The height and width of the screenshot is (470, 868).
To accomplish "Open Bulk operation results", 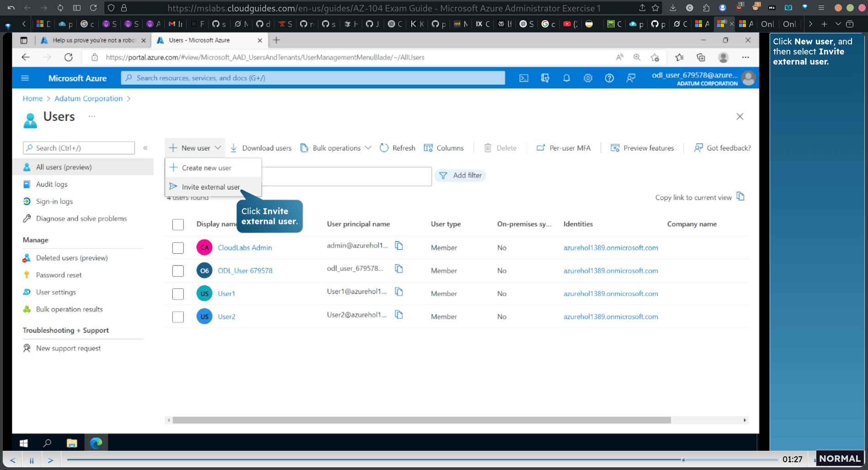I will (x=70, y=309).
